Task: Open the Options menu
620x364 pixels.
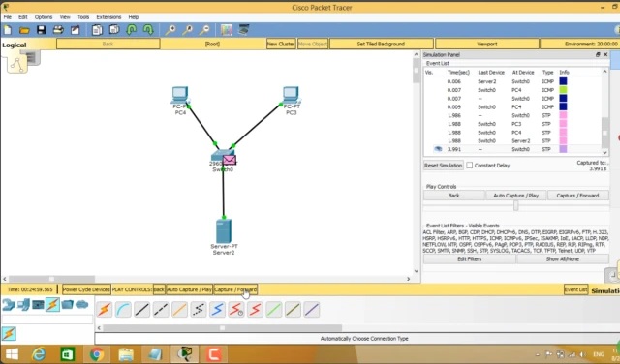Action: [43, 17]
